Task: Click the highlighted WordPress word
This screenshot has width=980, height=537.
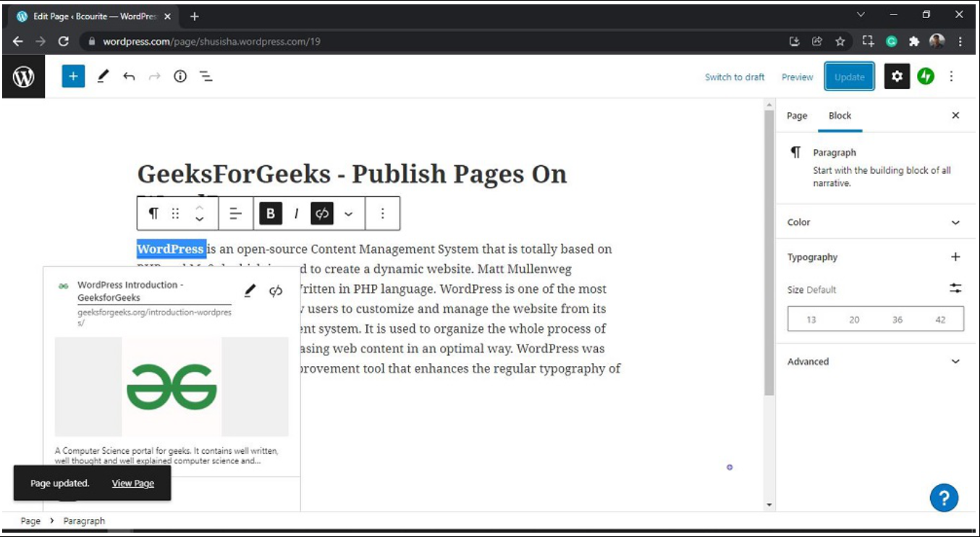Action: click(171, 249)
